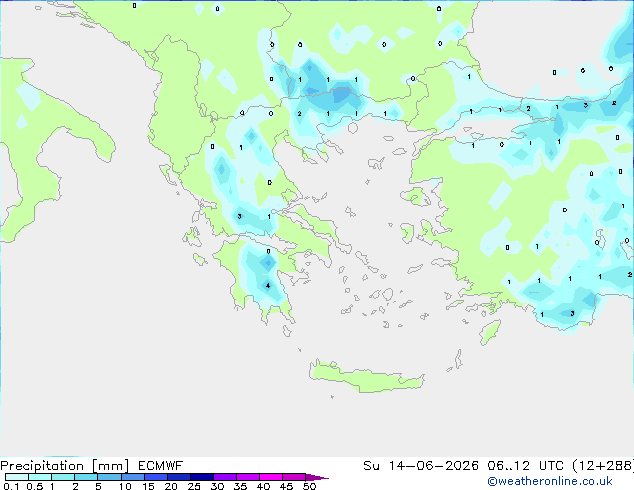
Task: Click the legend label "50"
Action: [x=310, y=486]
